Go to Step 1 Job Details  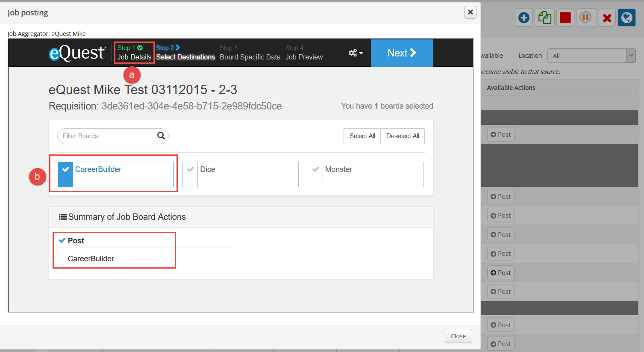134,53
